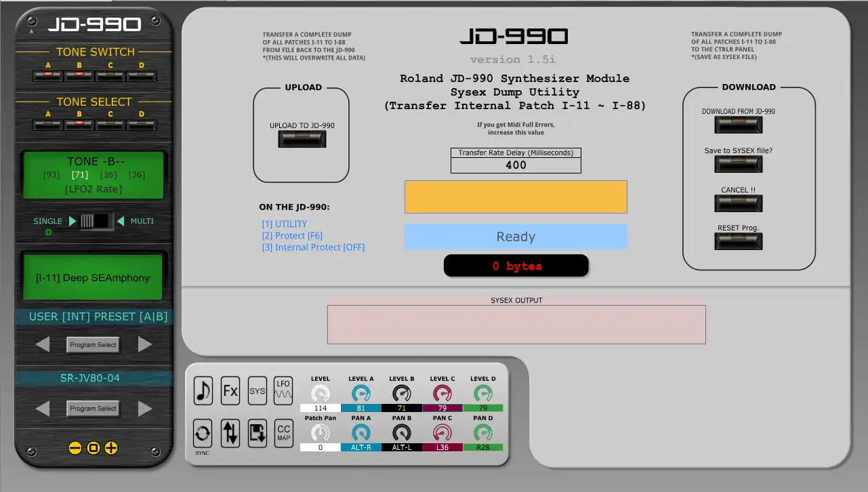868x492 pixels.
Task: Click the Ready status bar
Action: 516,237
